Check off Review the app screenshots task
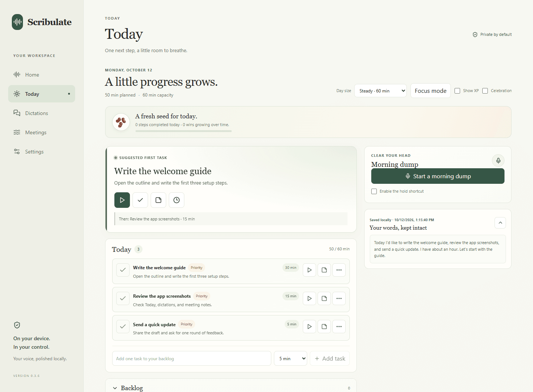The width and height of the screenshot is (533, 392). (x=123, y=298)
